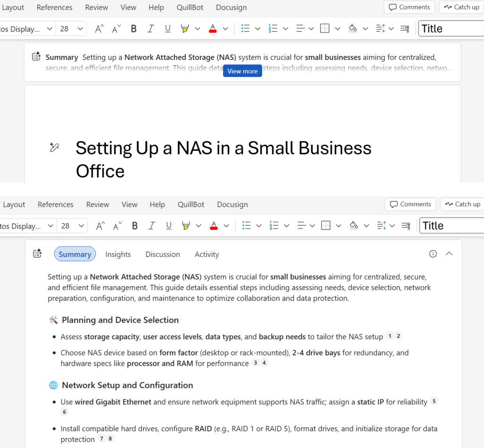Select the Increase Font Size icon
This screenshot has width=484, height=448.
click(98, 28)
